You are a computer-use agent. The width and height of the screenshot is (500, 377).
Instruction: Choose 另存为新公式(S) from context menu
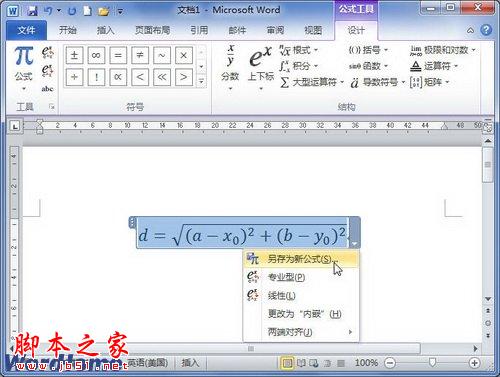point(301,259)
